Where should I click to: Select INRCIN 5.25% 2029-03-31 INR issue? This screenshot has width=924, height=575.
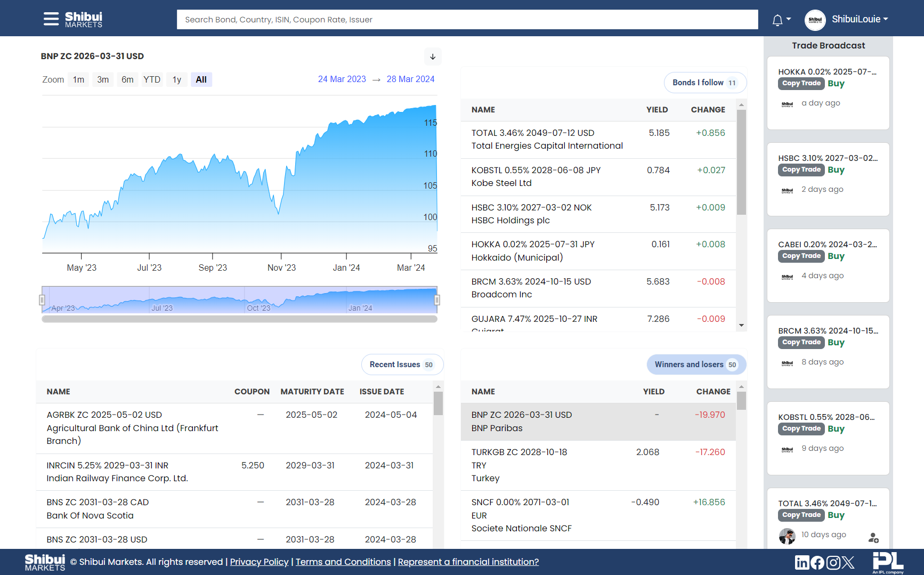(234, 472)
